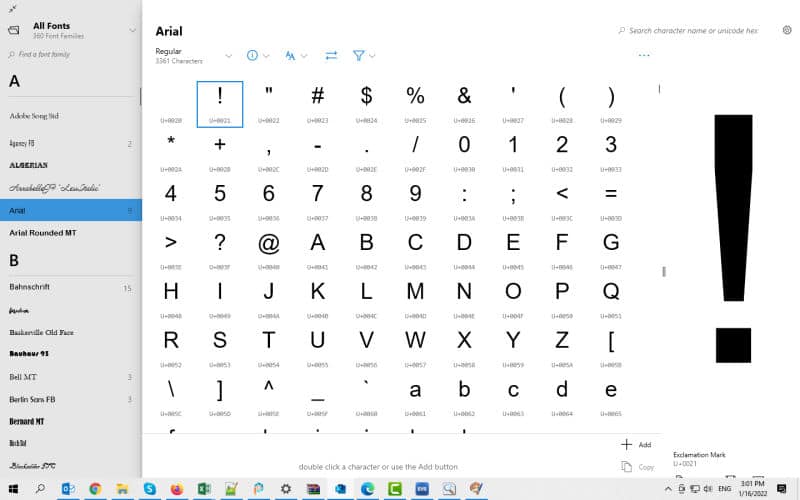Select the backslash \ character cell
The width and height of the screenshot is (800, 500).
click(171, 397)
